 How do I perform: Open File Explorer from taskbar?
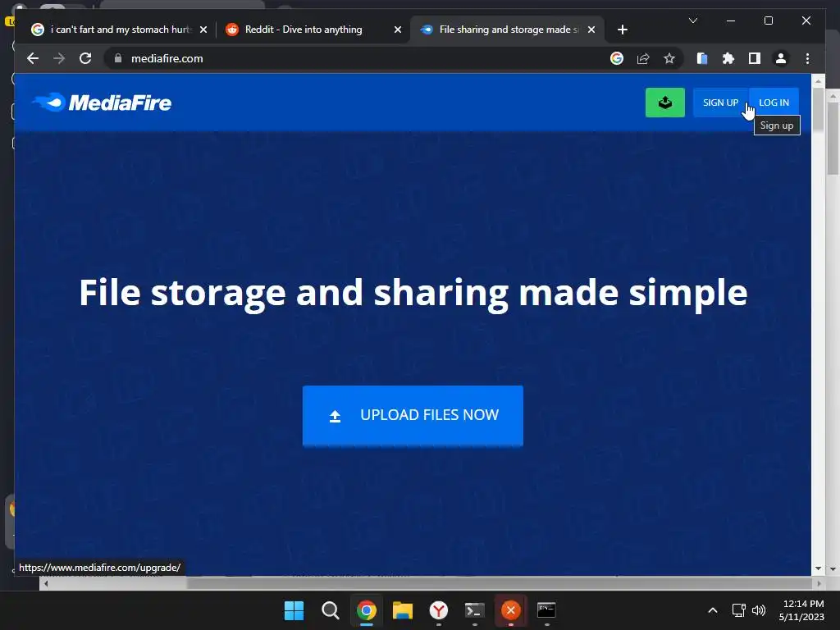[x=402, y=610]
